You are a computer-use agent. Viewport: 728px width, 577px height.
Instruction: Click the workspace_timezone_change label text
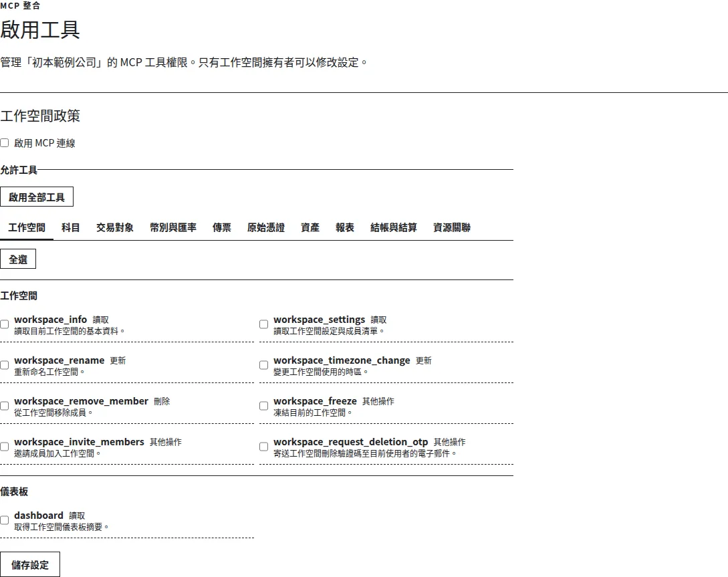pos(342,360)
